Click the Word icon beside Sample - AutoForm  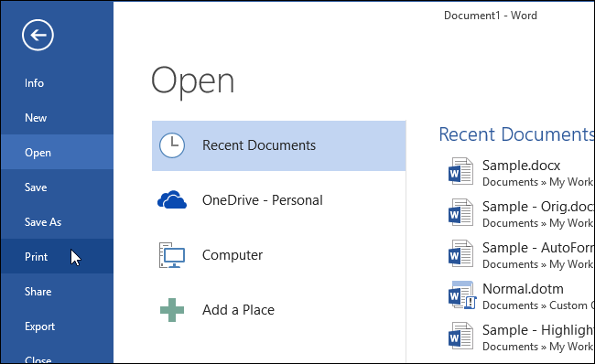[x=460, y=253]
